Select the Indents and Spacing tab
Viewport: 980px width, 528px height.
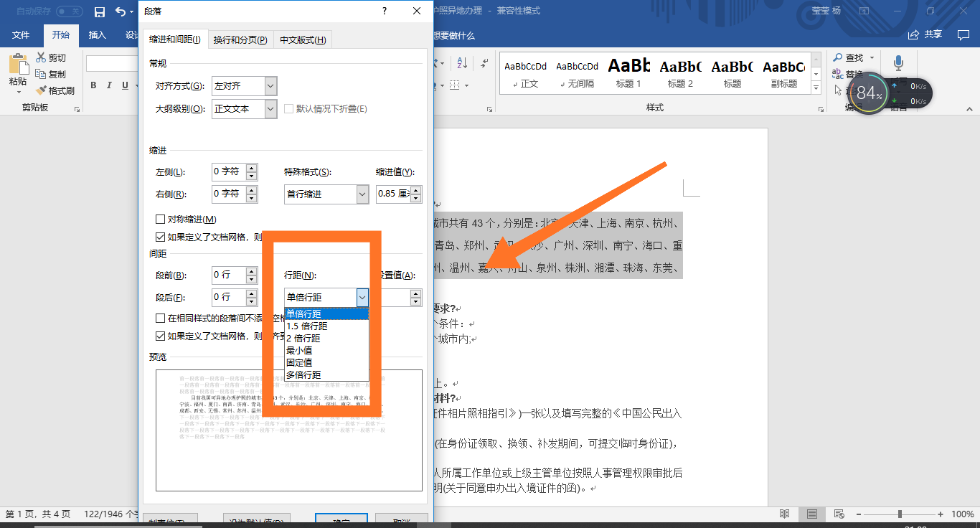pos(175,39)
